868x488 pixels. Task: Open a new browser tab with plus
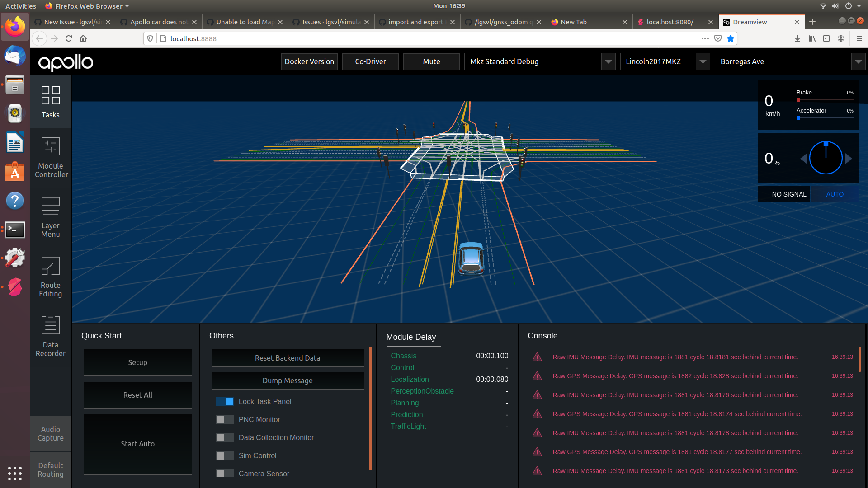coord(812,22)
